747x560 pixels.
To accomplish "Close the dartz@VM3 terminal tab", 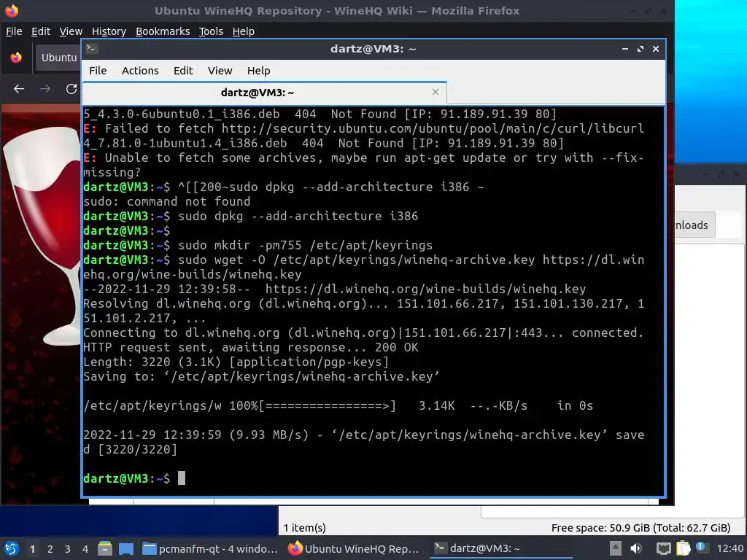I will (x=435, y=92).
